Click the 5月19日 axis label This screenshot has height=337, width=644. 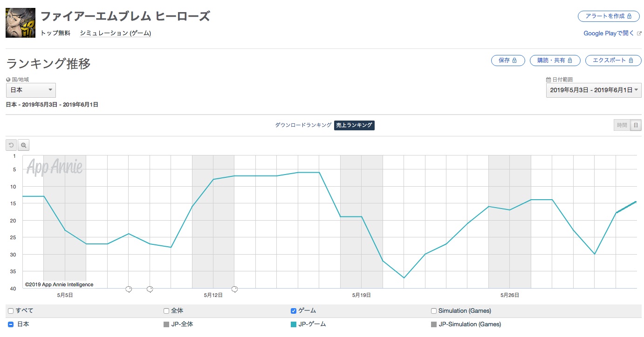click(x=361, y=295)
